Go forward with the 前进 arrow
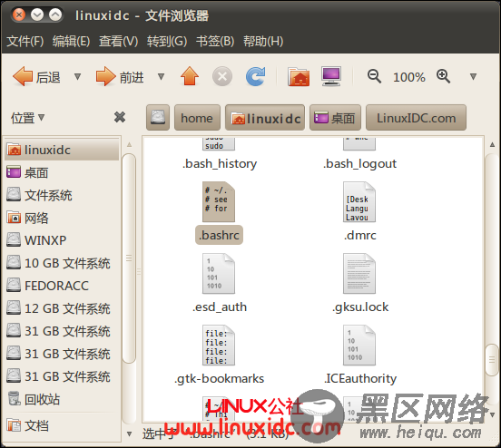Screen dimensions: 501x448 point(120,77)
